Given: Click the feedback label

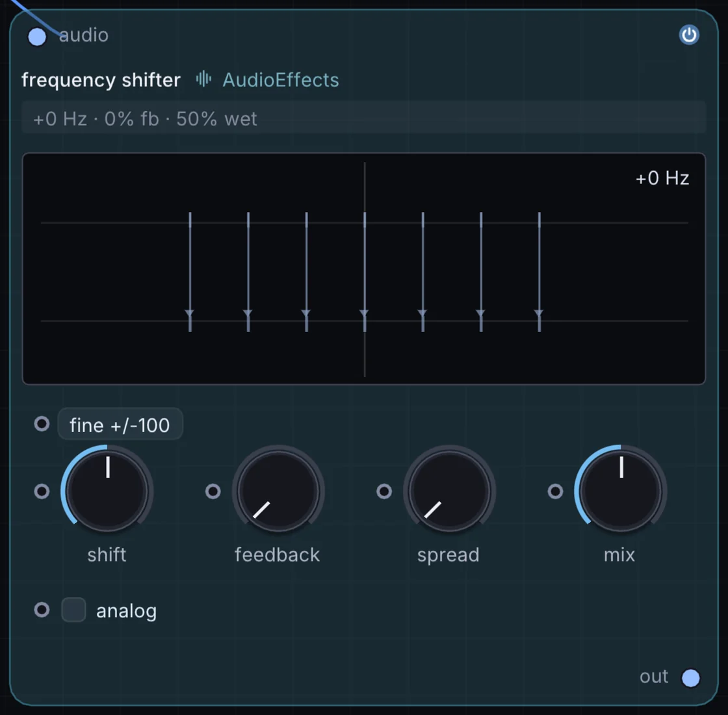Looking at the screenshot, I should [x=277, y=554].
